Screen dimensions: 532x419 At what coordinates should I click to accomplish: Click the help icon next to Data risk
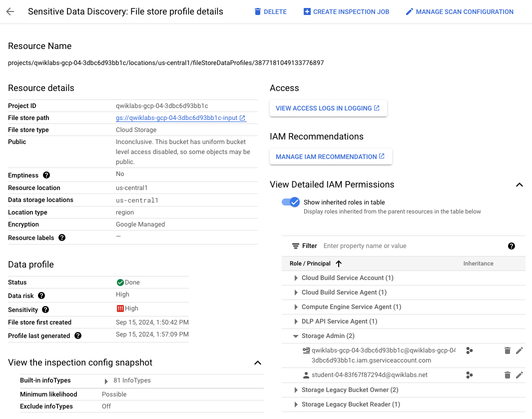point(41,295)
